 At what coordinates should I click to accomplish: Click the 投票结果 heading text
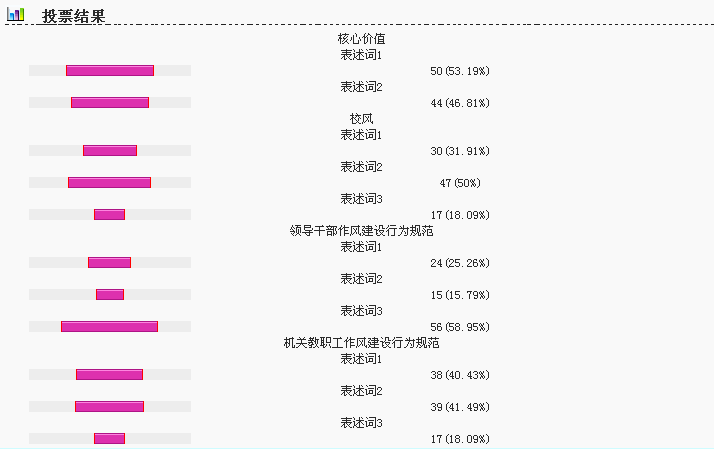click(74, 16)
